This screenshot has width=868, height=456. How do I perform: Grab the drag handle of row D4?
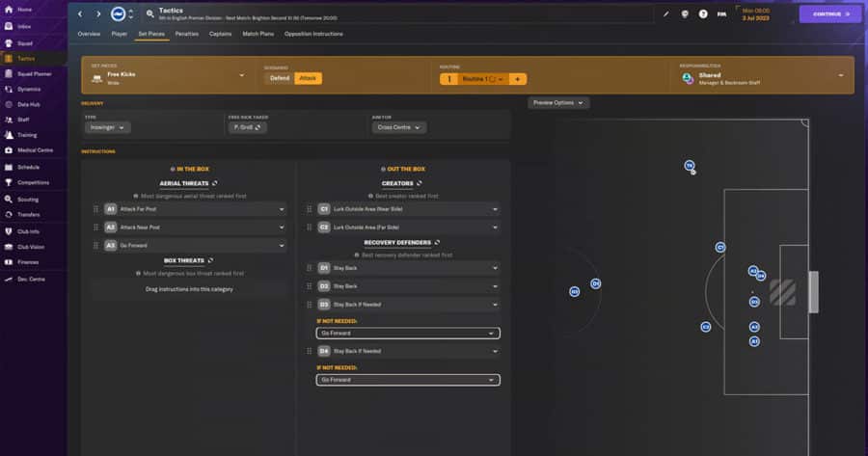309,351
